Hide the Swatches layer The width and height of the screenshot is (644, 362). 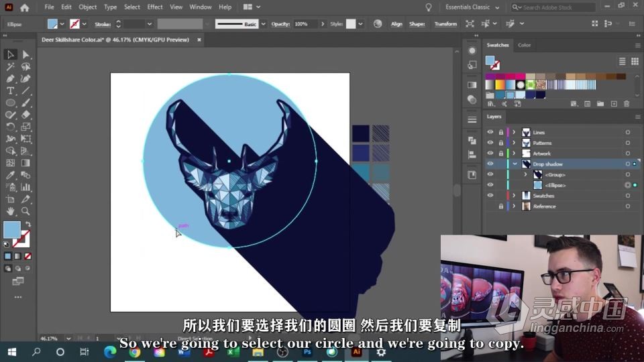[490, 195]
